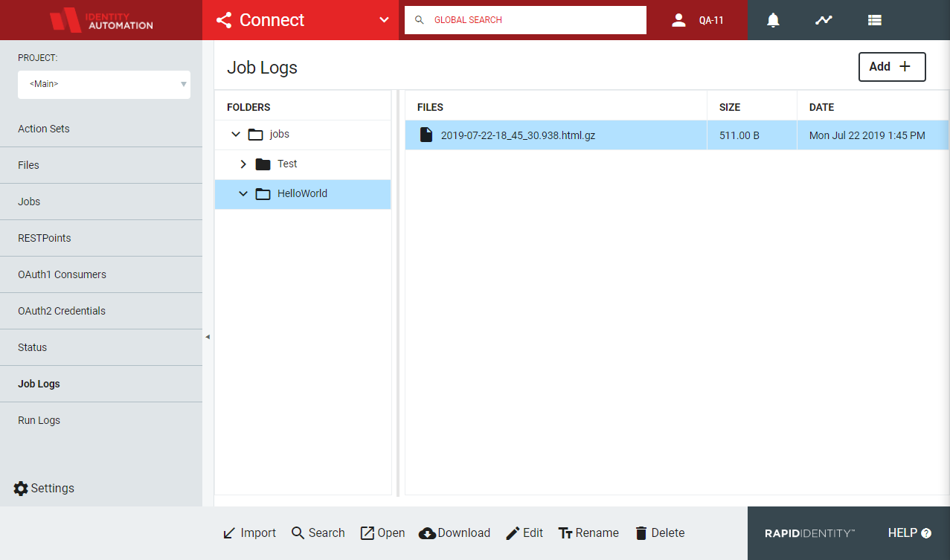Collapse the jobs folder chevron
This screenshot has height=560, width=950.
236,135
